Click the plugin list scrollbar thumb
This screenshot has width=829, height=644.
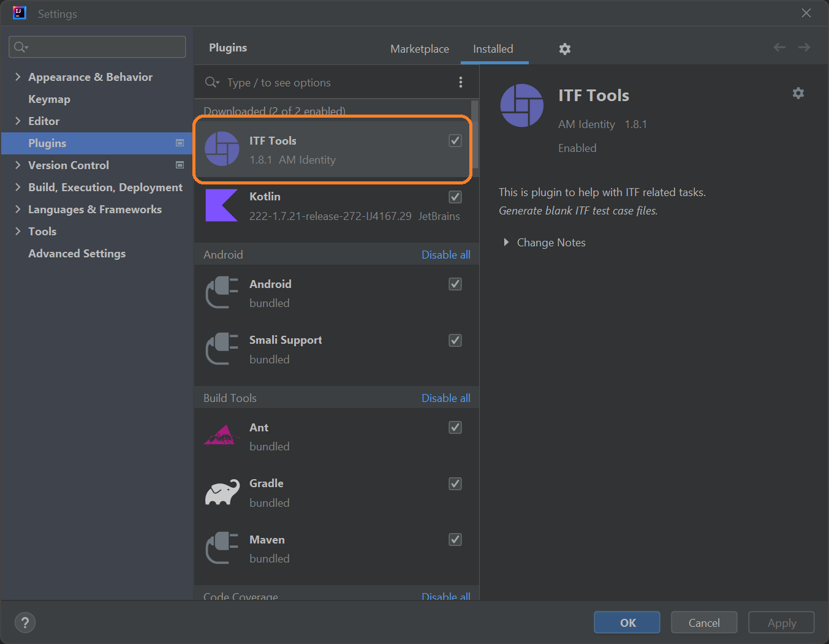click(x=475, y=134)
